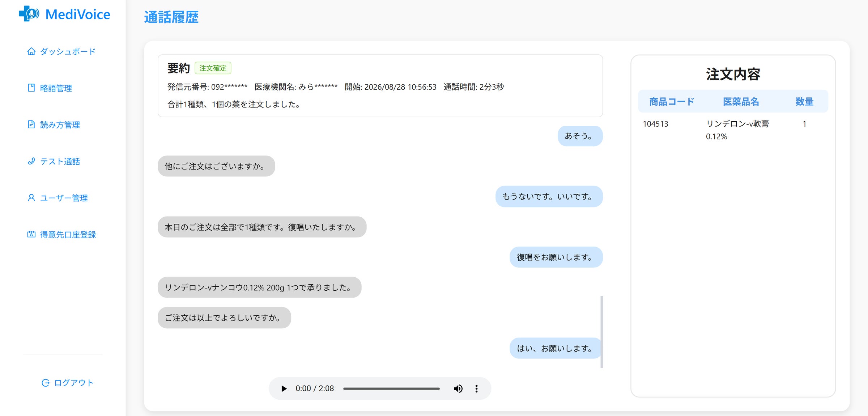Click the 読み方管理 document icon
Screen dimensions: 868x416
[x=31, y=125]
